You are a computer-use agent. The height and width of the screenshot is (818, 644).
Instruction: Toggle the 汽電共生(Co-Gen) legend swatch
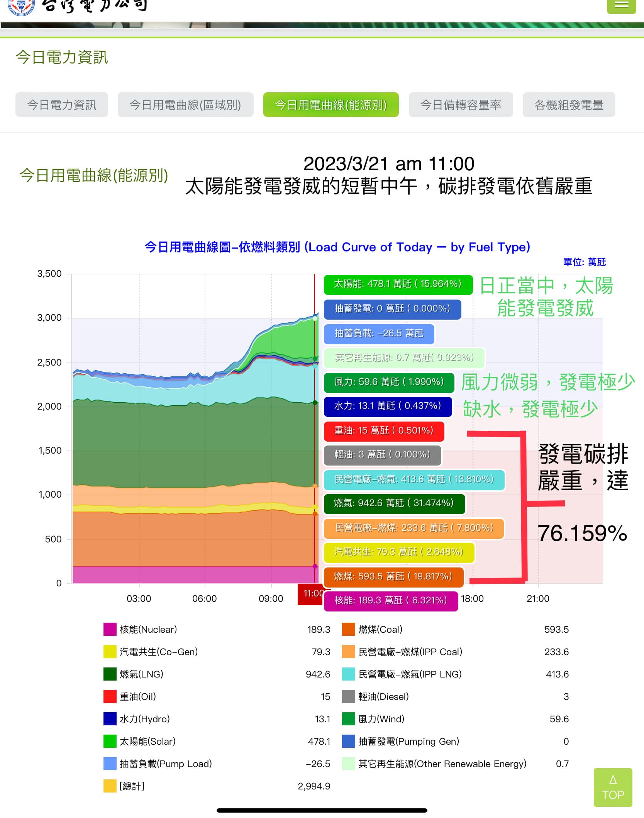pyautogui.click(x=110, y=652)
